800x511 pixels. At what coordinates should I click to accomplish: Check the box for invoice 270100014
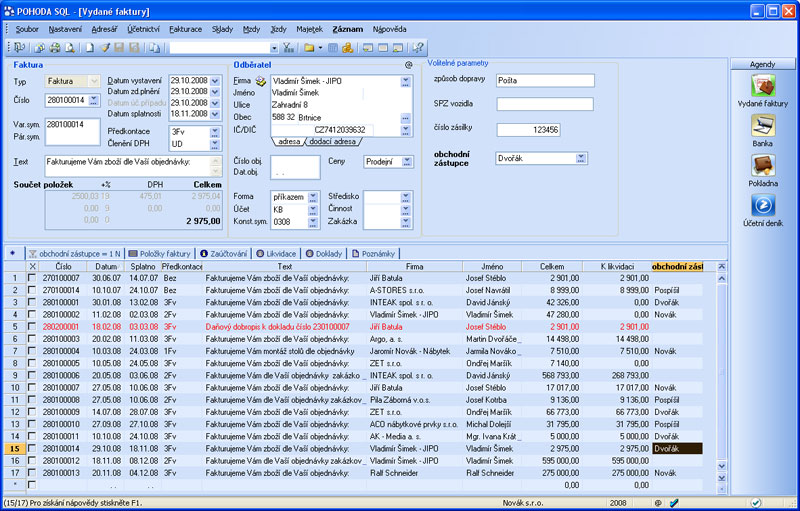[x=32, y=290]
